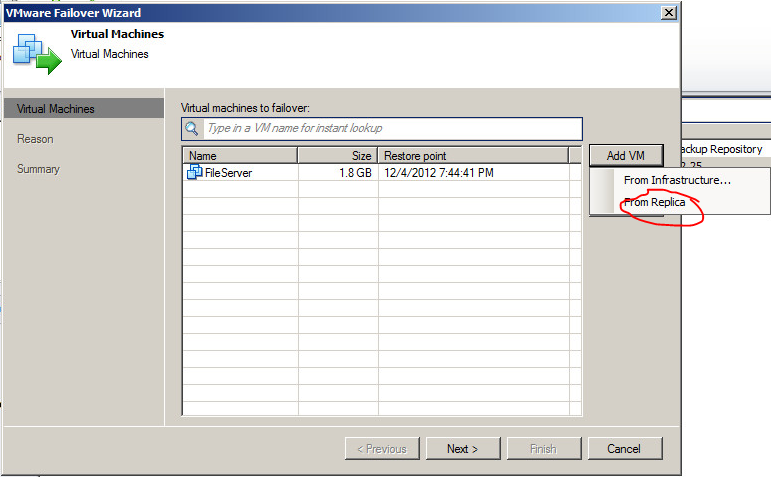Sort list by Name column header
This screenshot has height=477, width=771.
240,155
